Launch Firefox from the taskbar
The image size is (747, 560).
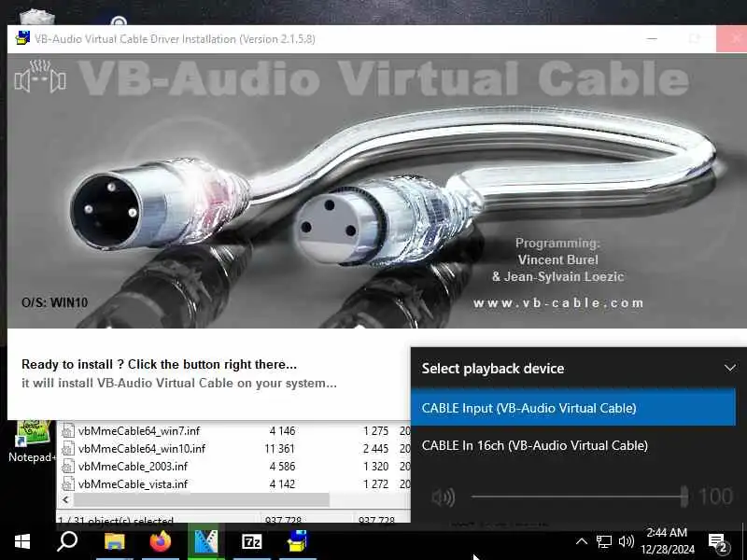(x=160, y=542)
